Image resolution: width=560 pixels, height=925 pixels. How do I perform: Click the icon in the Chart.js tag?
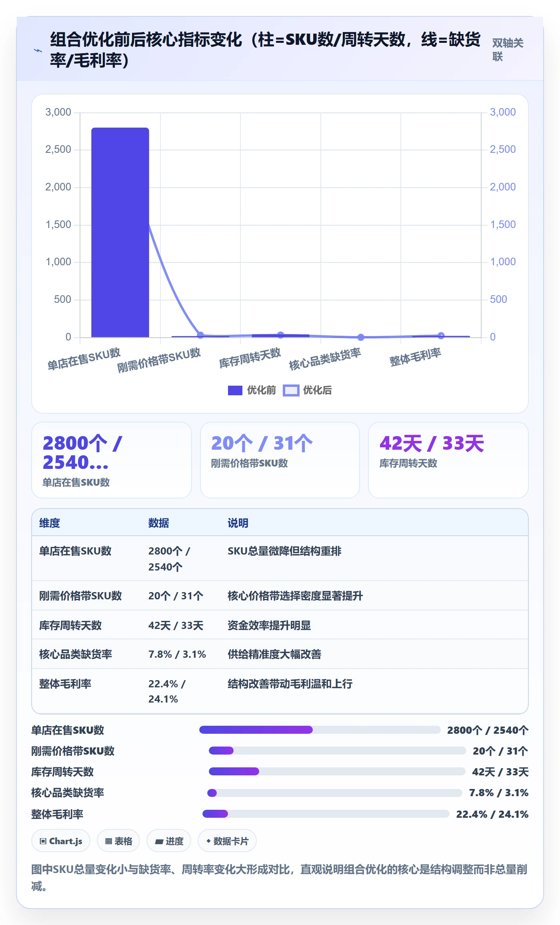point(43,841)
